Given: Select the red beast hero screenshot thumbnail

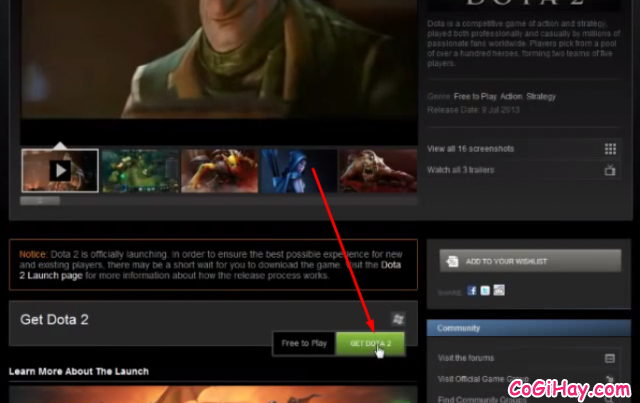Looking at the screenshot, I should (x=378, y=170).
